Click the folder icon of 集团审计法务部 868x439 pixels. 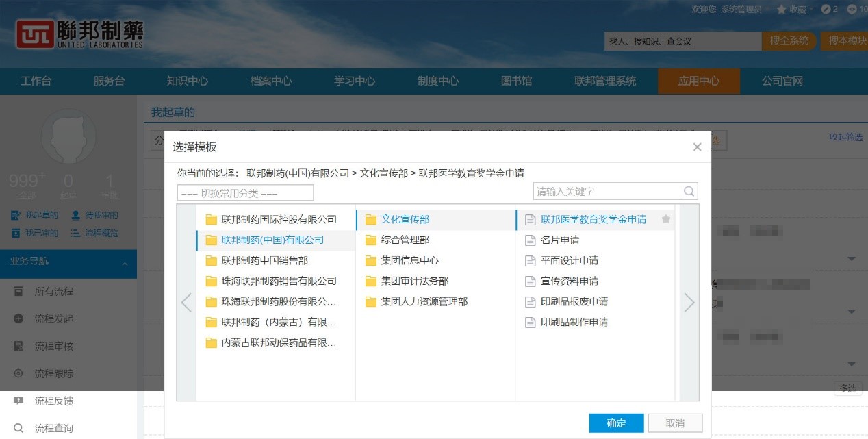pyautogui.click(x=371, y=281)
